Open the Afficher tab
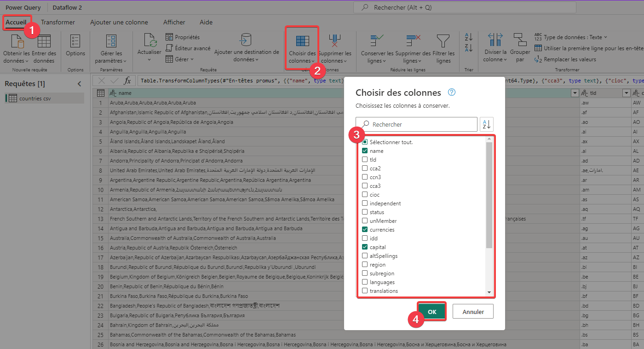The width and height of the screenshot is (644, 349). (x=174, y=22)
